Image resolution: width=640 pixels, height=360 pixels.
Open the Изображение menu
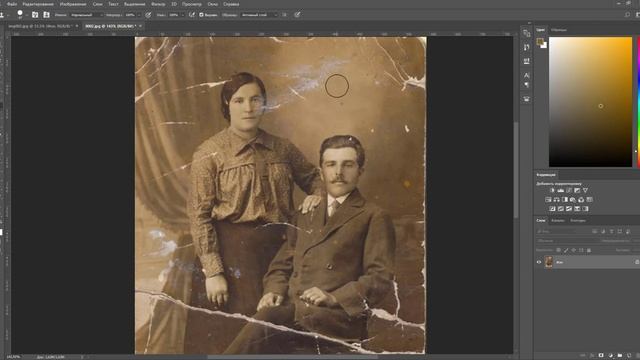click(x=73, y=4)
